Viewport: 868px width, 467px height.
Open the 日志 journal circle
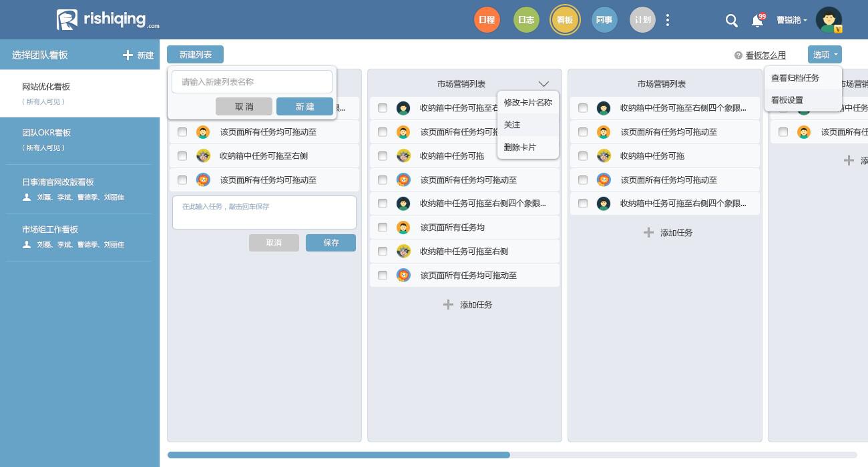(x=526, y=20)
